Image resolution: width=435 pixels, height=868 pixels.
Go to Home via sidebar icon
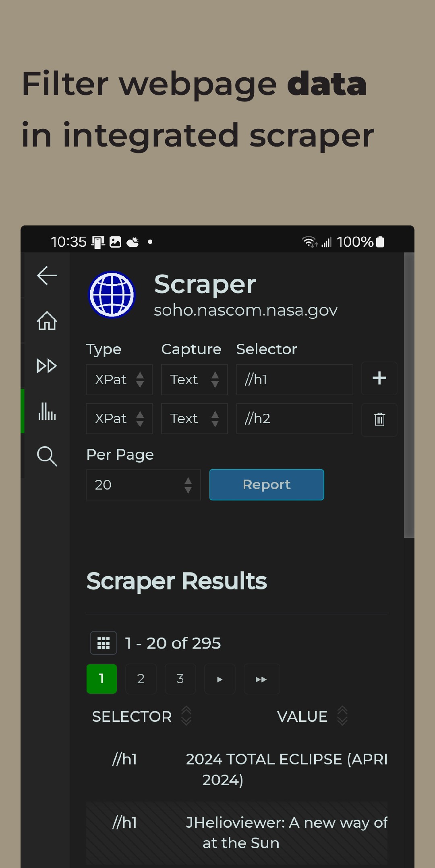(47, 321)
